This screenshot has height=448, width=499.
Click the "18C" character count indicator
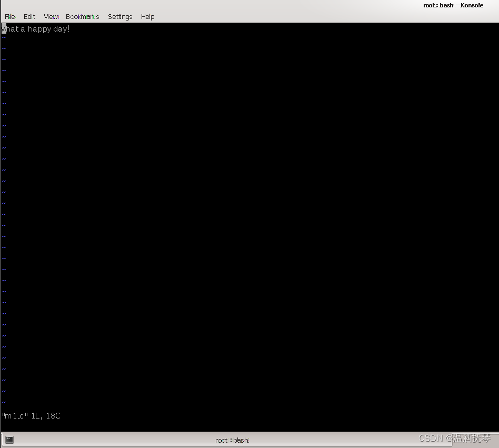[53, 415]
